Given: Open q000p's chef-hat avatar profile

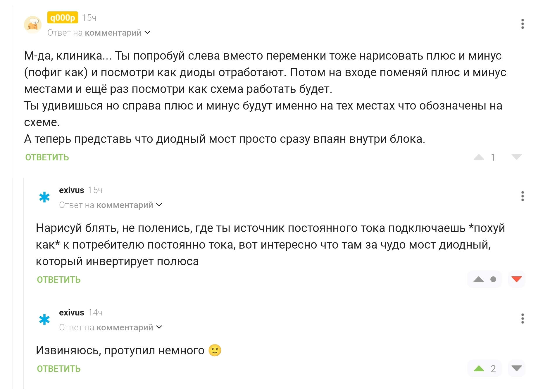Looking at the screenshot, I should 33,25.
